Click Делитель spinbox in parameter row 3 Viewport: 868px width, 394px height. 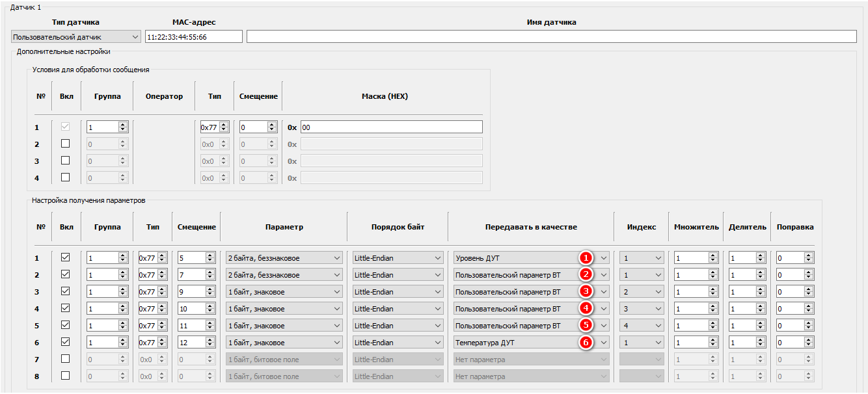[746, 292]
